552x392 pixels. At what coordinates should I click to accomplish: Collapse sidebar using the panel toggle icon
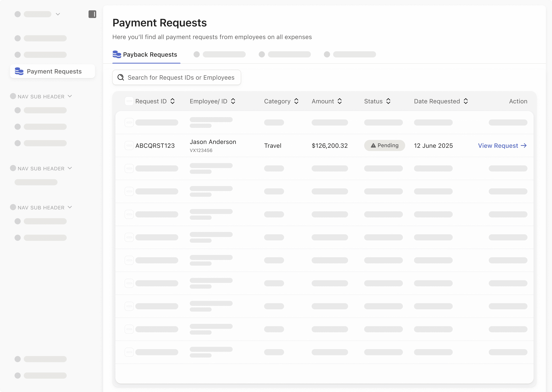coord(92,14)
